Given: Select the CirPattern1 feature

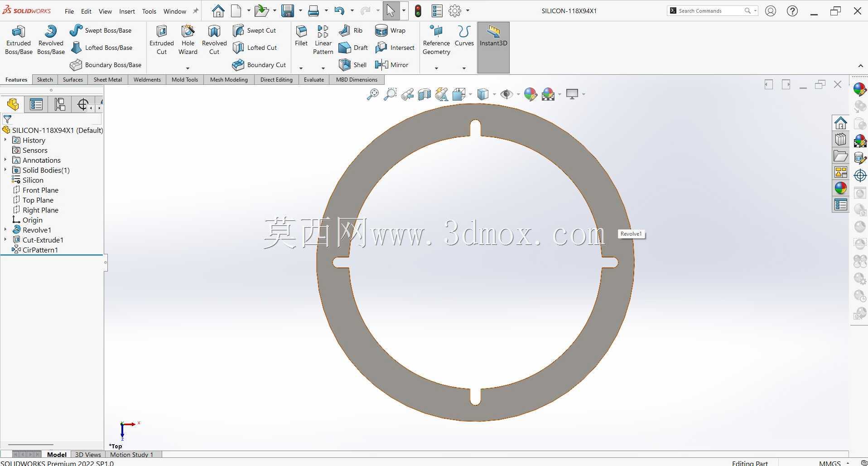Looking at the screenshot, I should coord(35,250).
